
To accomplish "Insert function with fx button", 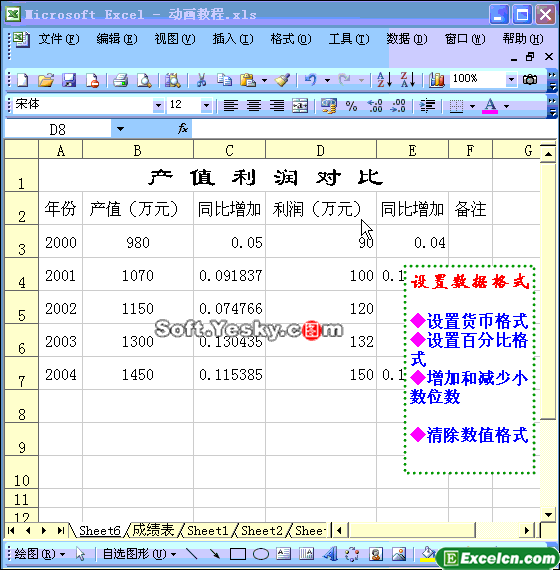I will coord(183,128).
